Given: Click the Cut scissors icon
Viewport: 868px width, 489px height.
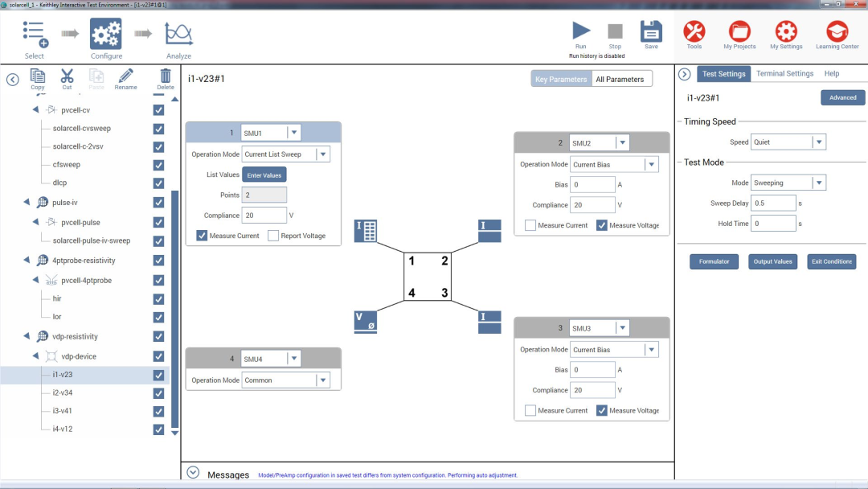Looking at the screenshot, I should (x=67, y=76).
